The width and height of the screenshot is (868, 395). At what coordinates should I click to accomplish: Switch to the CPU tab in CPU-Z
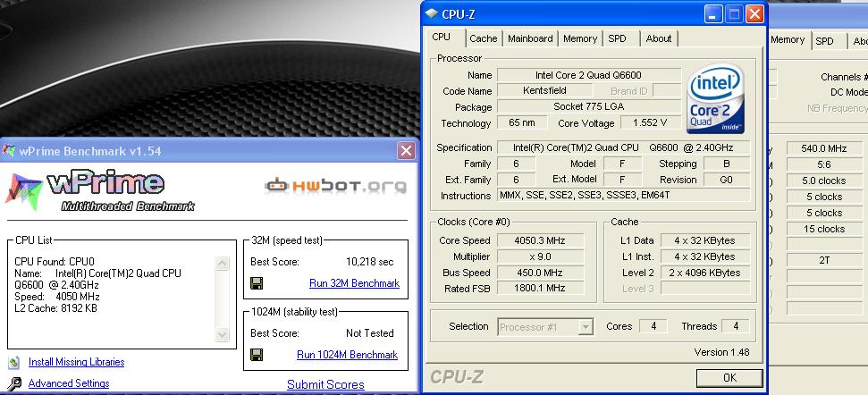[x=442, y=37]
